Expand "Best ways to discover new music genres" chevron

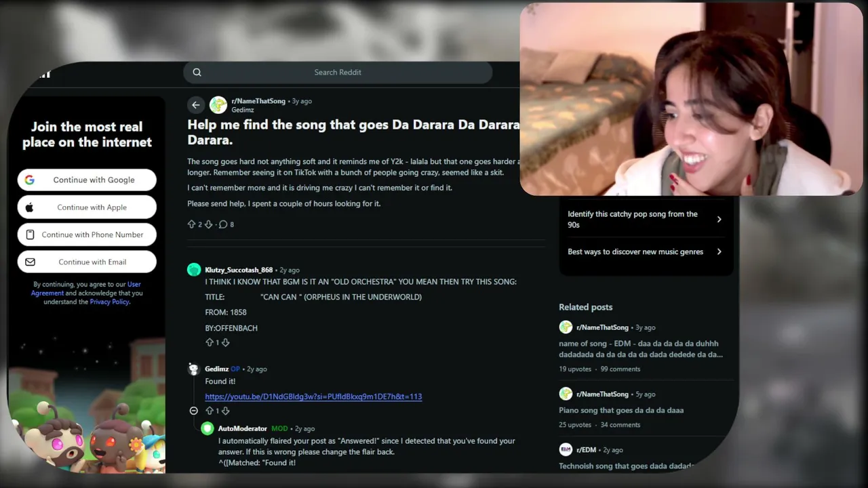click(x=719, y=251)
